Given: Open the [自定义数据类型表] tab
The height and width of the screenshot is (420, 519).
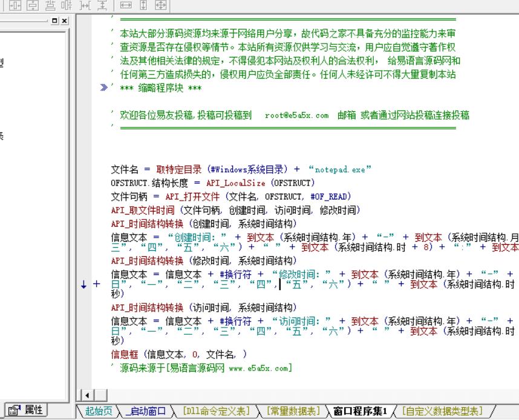Looking at the screenshot, I should point(442,411).
